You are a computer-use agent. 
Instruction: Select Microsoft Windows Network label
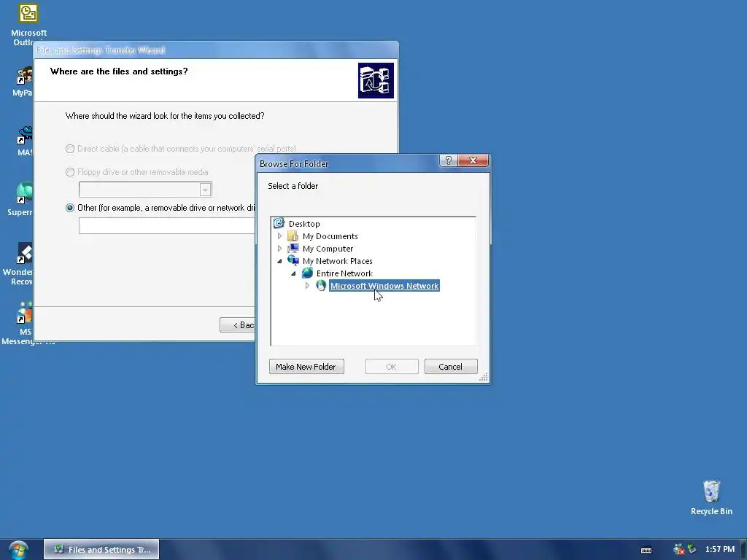click(x=384, y=286)
